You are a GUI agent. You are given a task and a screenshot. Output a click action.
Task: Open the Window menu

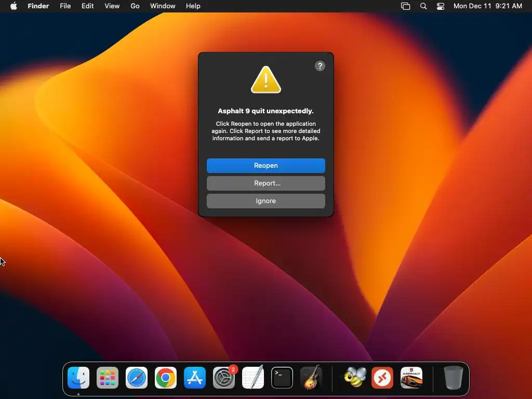(x=163, y=6)
